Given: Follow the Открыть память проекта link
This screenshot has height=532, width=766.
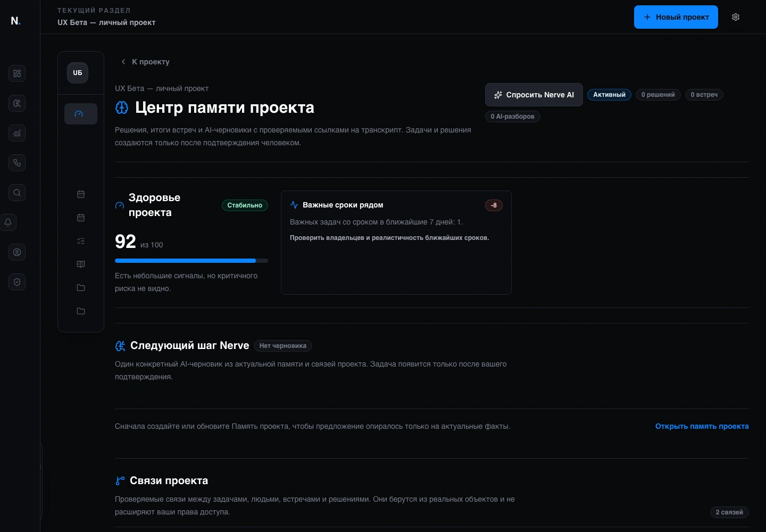Looking at the screenshot, I should click(702, 426).
